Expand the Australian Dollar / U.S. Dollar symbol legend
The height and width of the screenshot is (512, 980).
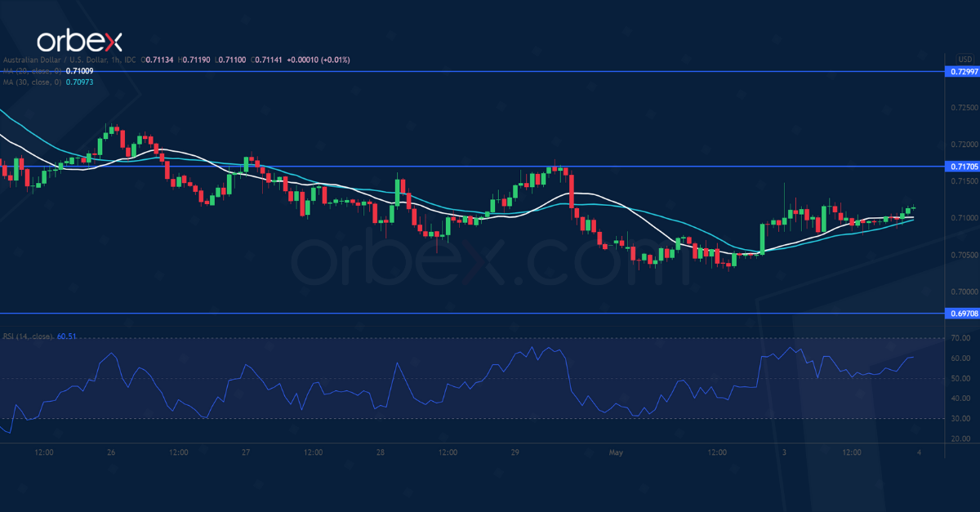[53, 60]
